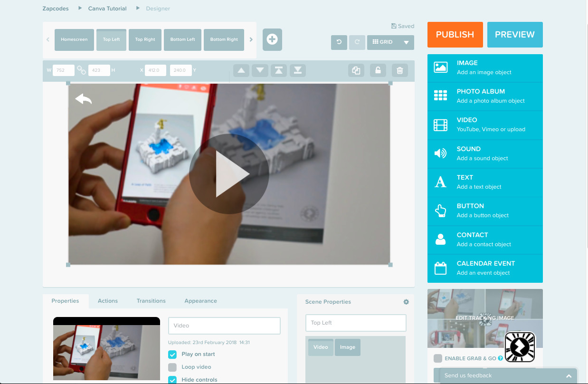The height and width of the screenshot is (384, 588).
Task: Click the orange PUBLISH button
Action: [x=455, y=35]
